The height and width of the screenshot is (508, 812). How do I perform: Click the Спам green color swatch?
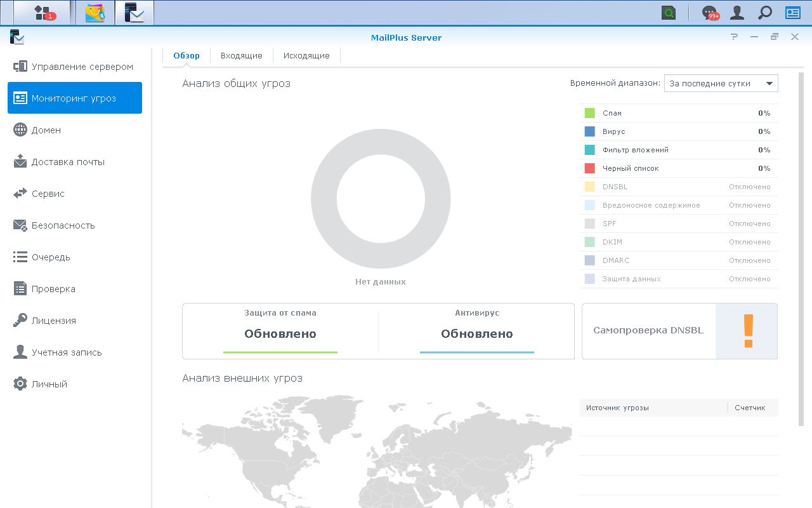[x=590, y=113]
